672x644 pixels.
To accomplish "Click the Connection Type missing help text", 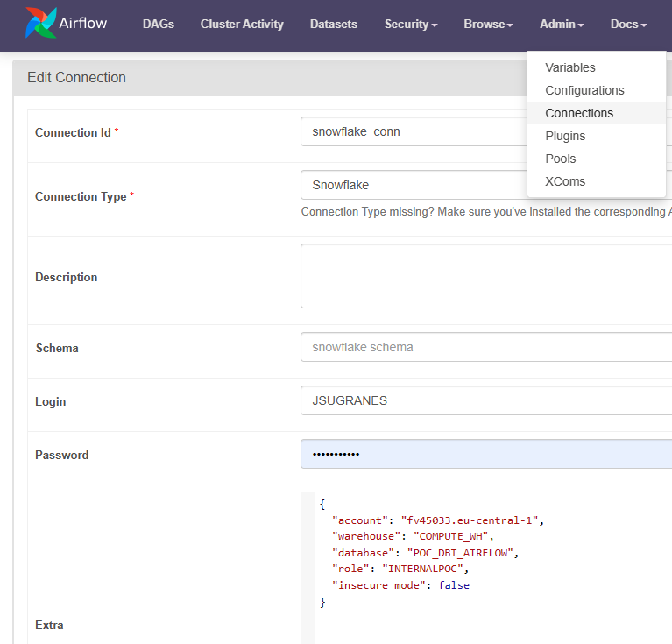I will tap(486, 212).
